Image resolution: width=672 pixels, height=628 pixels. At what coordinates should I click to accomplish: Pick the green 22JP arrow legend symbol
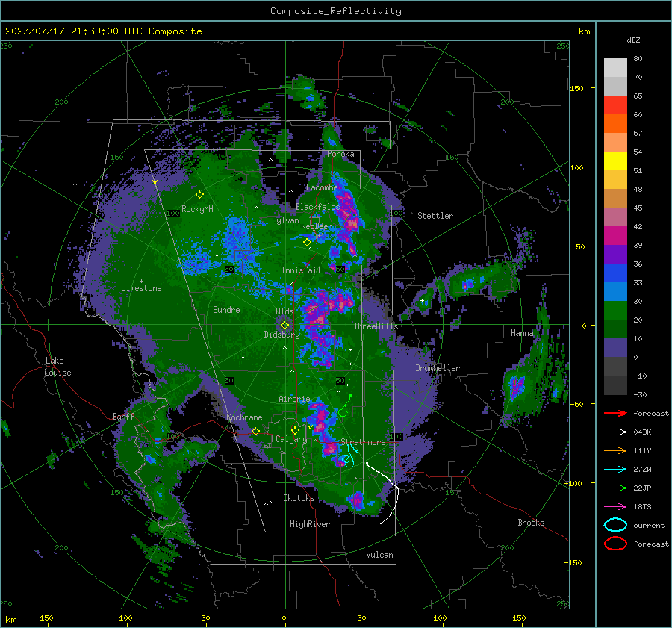point(615,488)
